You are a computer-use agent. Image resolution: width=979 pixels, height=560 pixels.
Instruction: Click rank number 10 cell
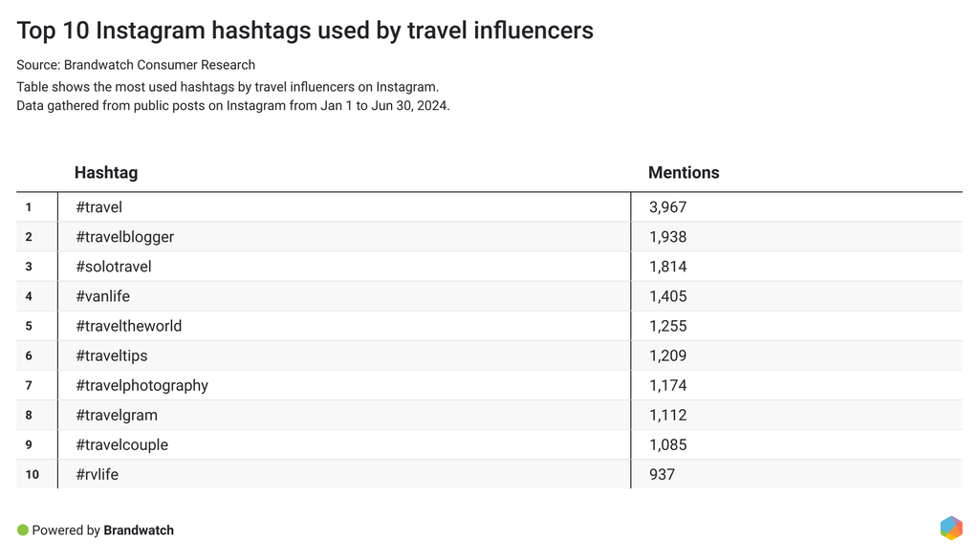click(33, 474)
